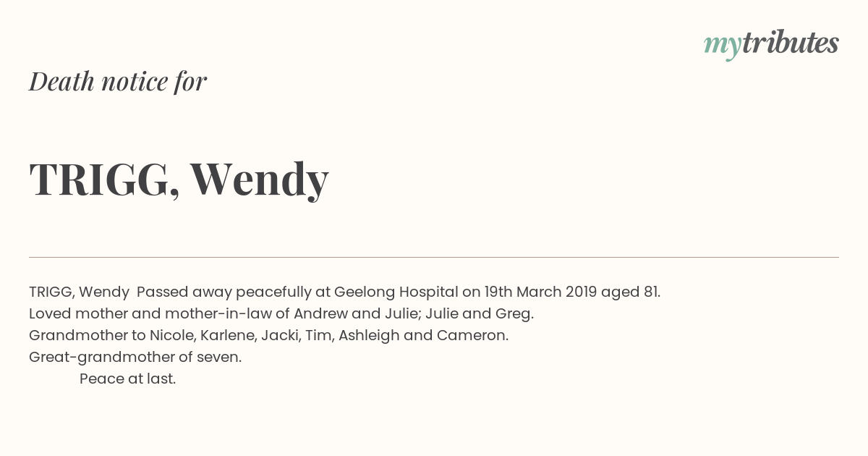Click the horizontal divider line
The height and width of the screenshot is (456, 868).
click(x=434, y=257)
